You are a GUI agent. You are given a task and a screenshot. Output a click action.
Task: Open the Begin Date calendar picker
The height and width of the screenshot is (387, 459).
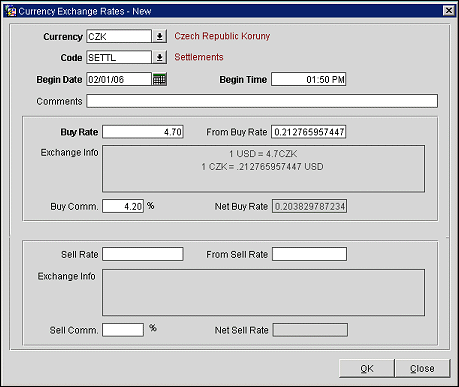[x=160, y=79]
